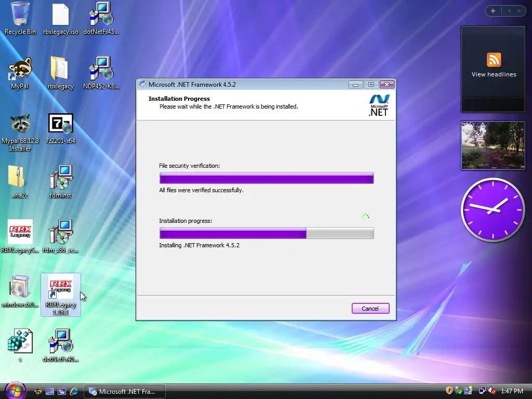Select the RBXLegacy 1.18.1 shortcut
Screen dimensions: 532x399
[x=61, y=295]
